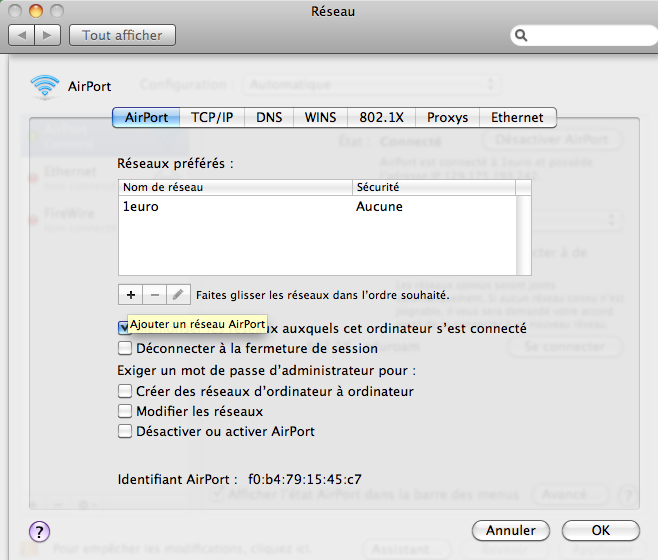Check Modifier les réseaux option
The width and height of the screenshot is (658, 560).
click(x=125, y=411)
